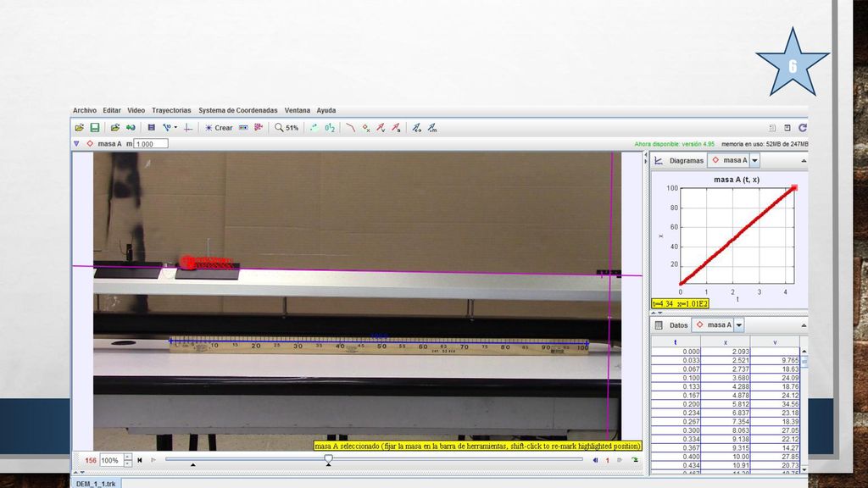The image size is (868, 488).
Task: Toggle the trail length dots icon
Action: coord(314,128)
